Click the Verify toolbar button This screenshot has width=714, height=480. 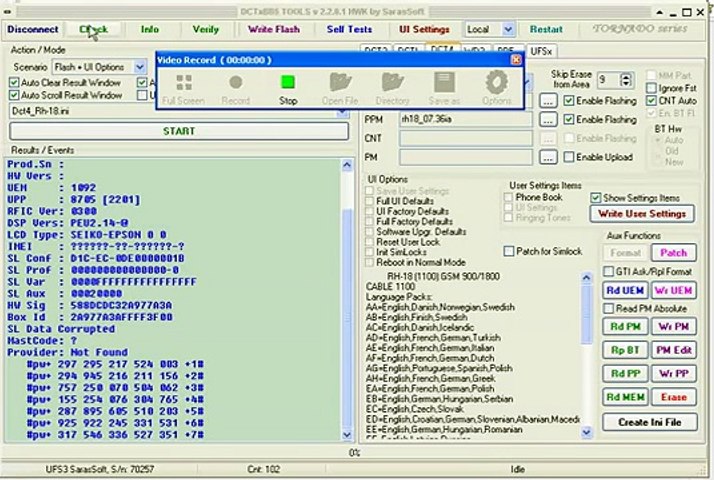(205, 30)
